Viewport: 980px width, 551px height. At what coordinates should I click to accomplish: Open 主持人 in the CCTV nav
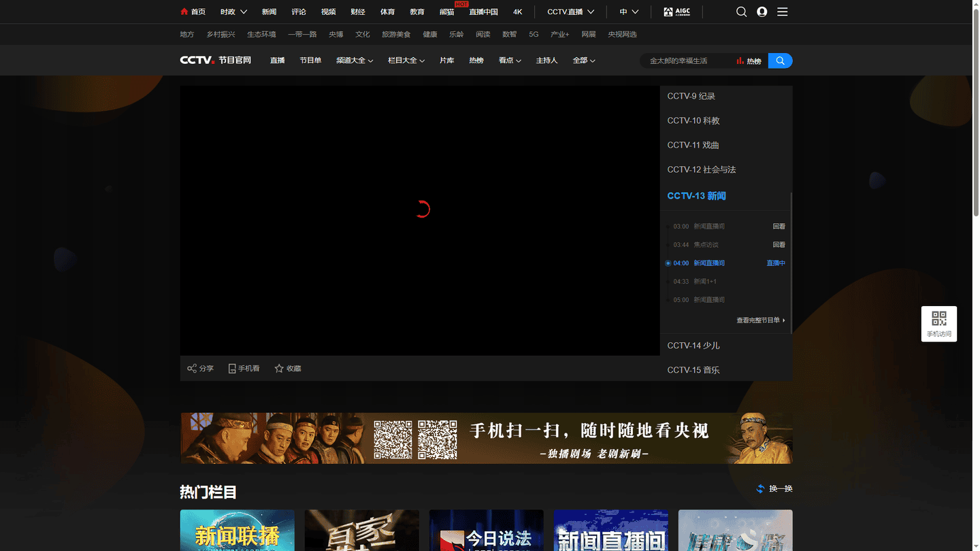coord(546,61)
